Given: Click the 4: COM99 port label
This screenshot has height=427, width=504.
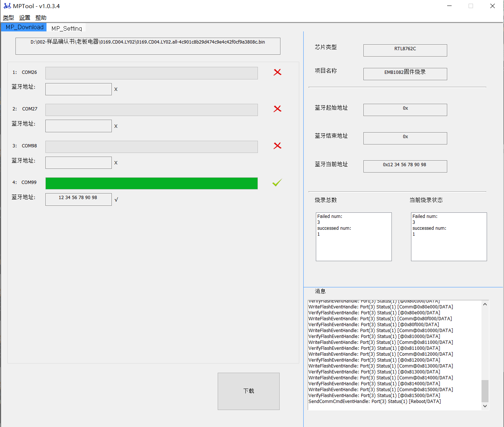Looking at the screenshot, I should 24,182.
